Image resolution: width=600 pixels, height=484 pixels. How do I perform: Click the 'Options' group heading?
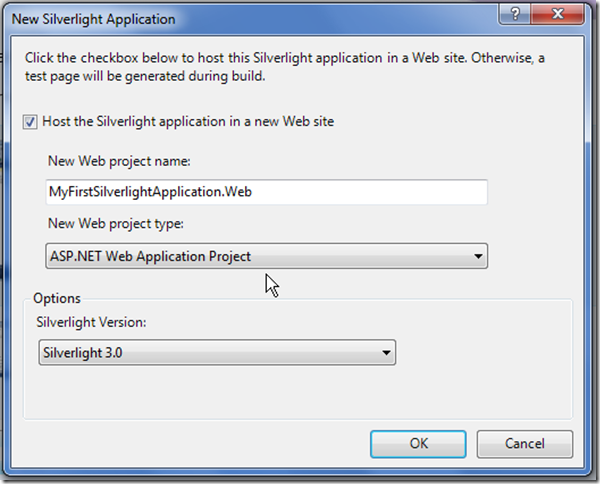pyautogui.click(x=57, y=298)
